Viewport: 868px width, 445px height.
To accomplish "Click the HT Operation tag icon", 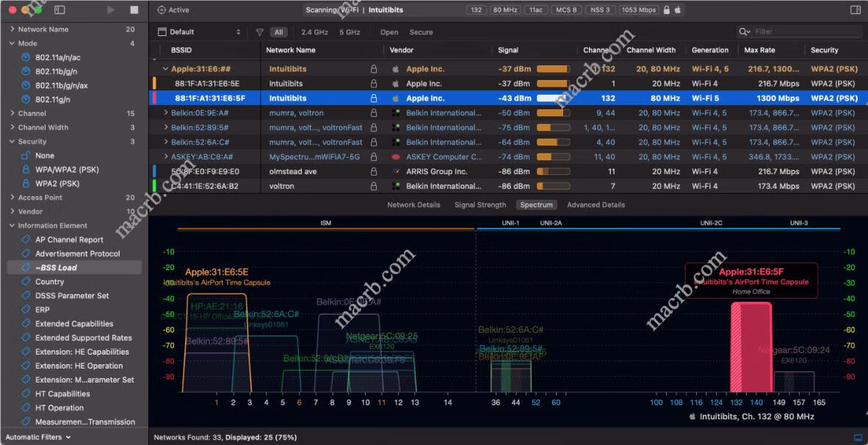I will click(26, 408).
